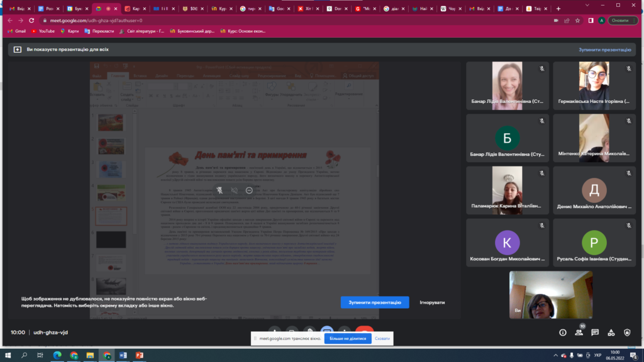Open the Activities panel icon
The height and width of the screenshot is (362, 644).
tap(611, 332)
